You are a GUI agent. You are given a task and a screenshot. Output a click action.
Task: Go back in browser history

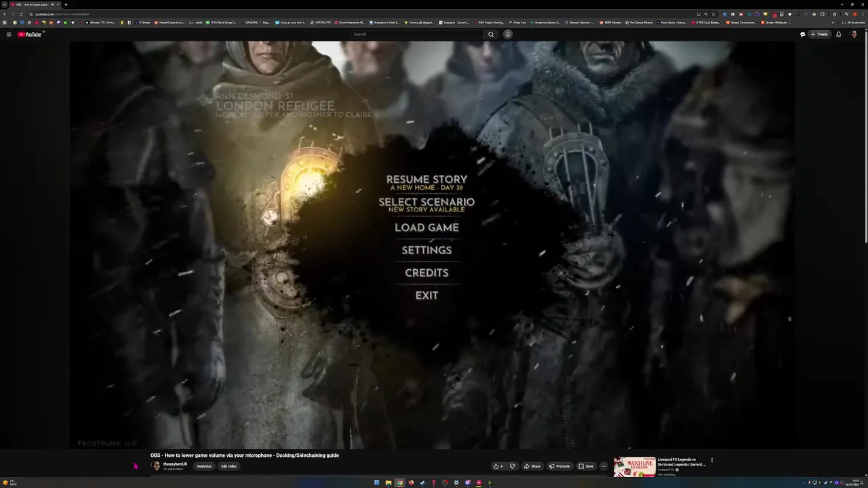pyautogui.click(x=5, y=14)
